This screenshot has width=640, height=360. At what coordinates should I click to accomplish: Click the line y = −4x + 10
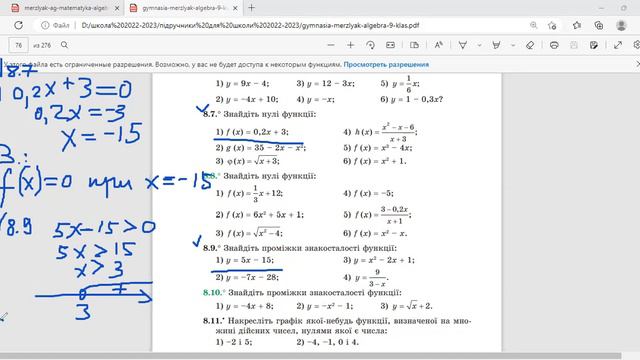click(247, 99)
